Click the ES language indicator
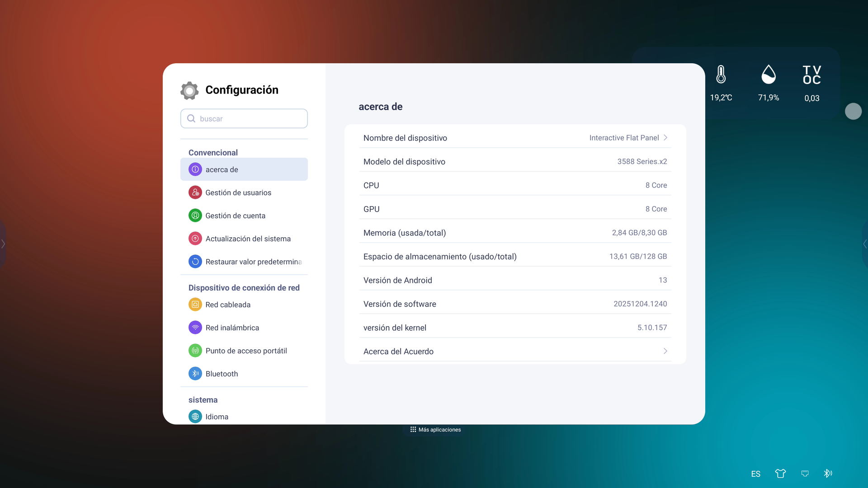Viewport: 868px width, 488px height. coord(756,474)
